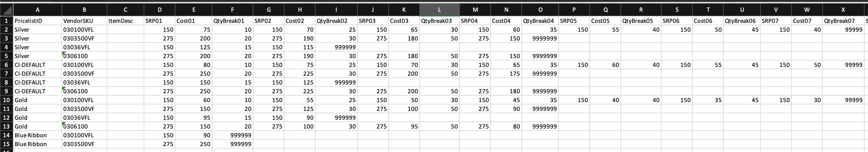The width and height of the screenshot is (868, 152).
Task: Click cell A6 containing CI-DEFAULT
Action: click(x=38, y=65)
